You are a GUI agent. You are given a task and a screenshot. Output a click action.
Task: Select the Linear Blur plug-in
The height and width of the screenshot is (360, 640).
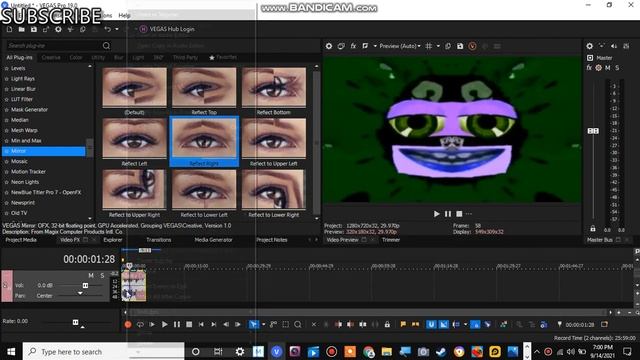[x=23, y=89]
